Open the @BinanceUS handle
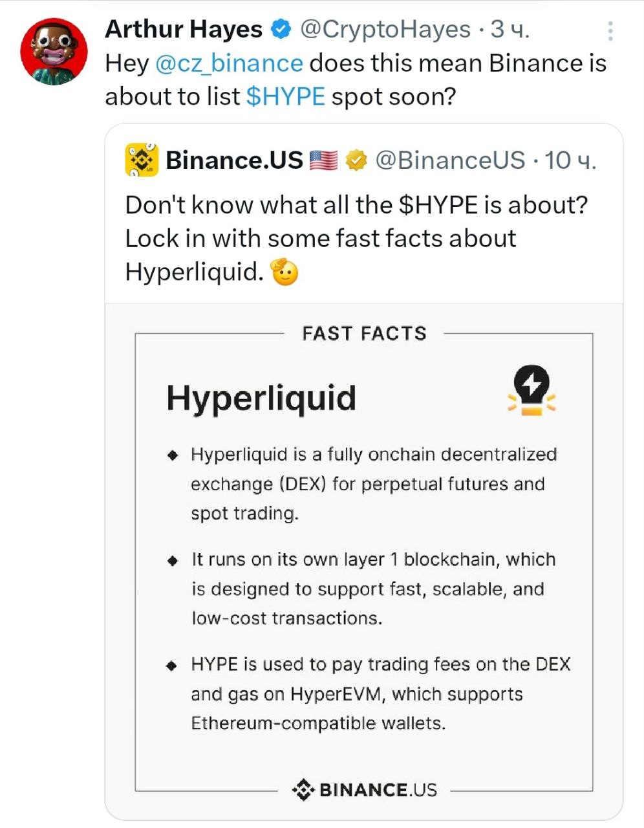Screen dimensions: 644x828 [x=450, y=160]
